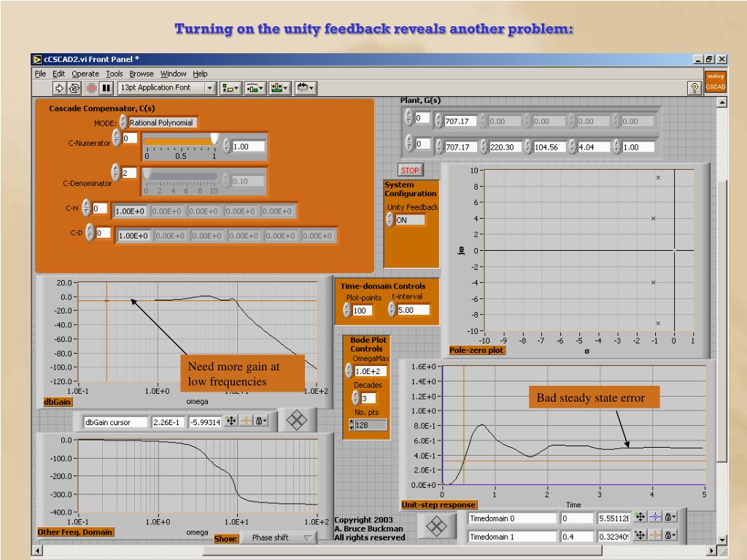Click the Plant denominator 104.56 field
747x560 pixels.
tap(549, 147)
